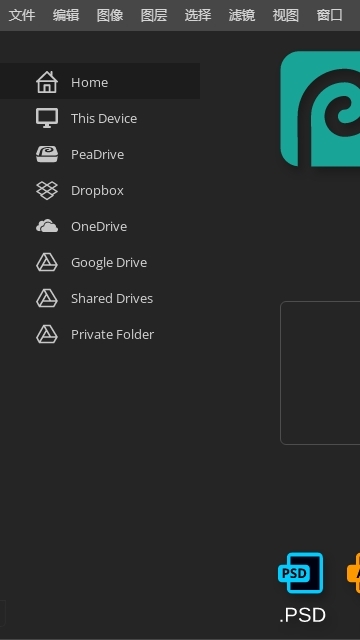Open the 图像 menu
The width and height of the screenshot is (360, 640).
[x=110, y=16]
